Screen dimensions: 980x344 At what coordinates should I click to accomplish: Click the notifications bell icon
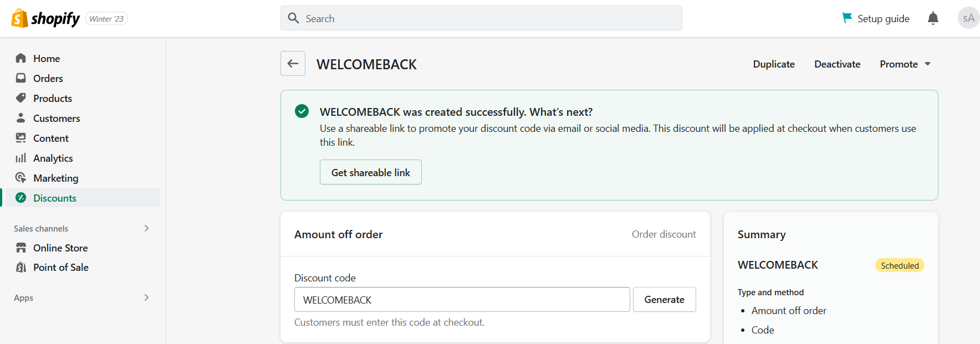[x=933, y=18]
